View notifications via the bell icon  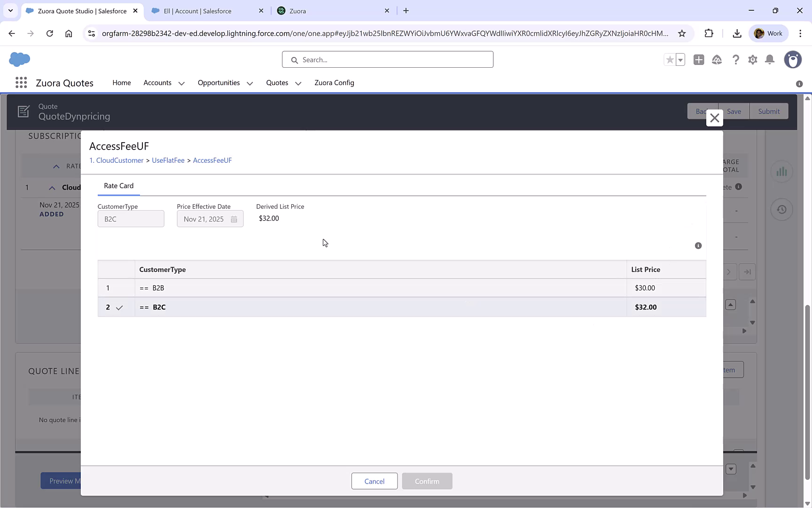click(770, 60)
